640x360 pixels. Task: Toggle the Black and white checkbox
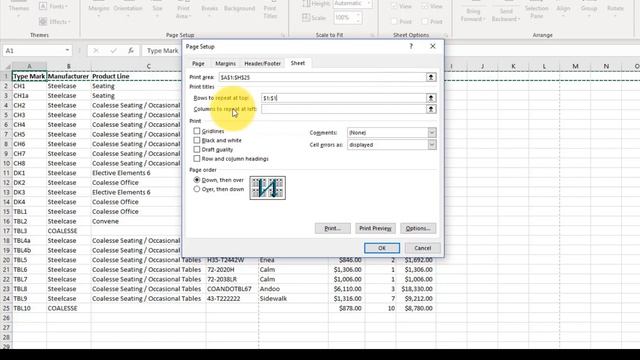coord(197,140)
